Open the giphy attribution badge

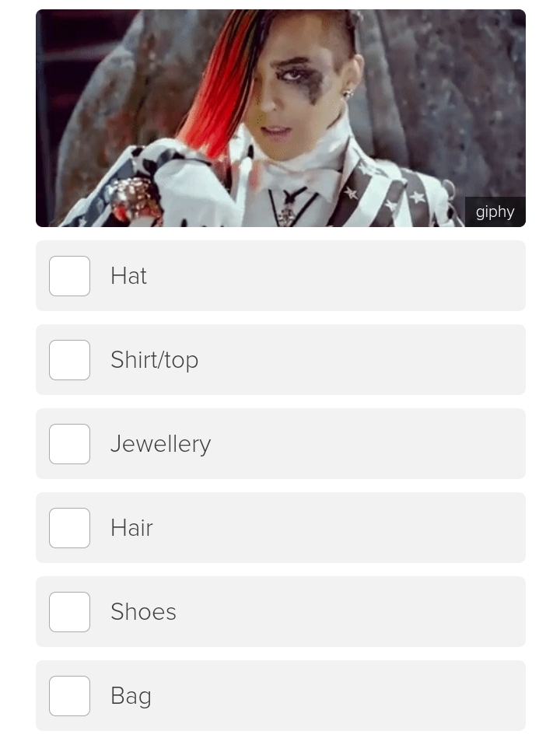(x=495, y=212)
